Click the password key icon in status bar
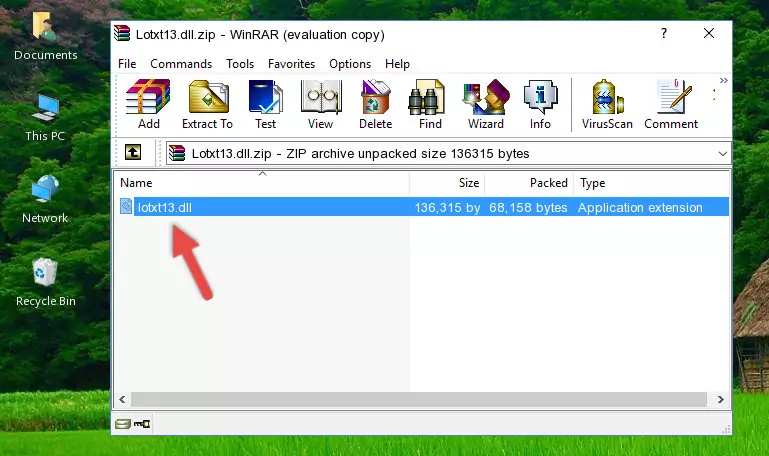The image size is (769, 456). click(142, 424)
